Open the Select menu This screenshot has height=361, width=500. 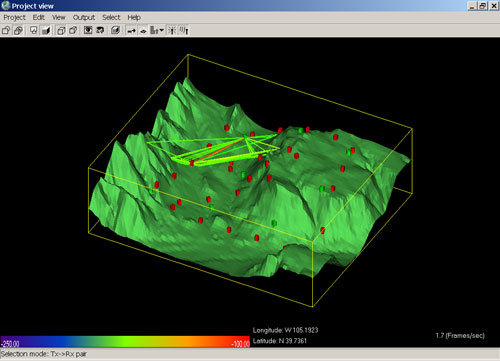point(111,17)
